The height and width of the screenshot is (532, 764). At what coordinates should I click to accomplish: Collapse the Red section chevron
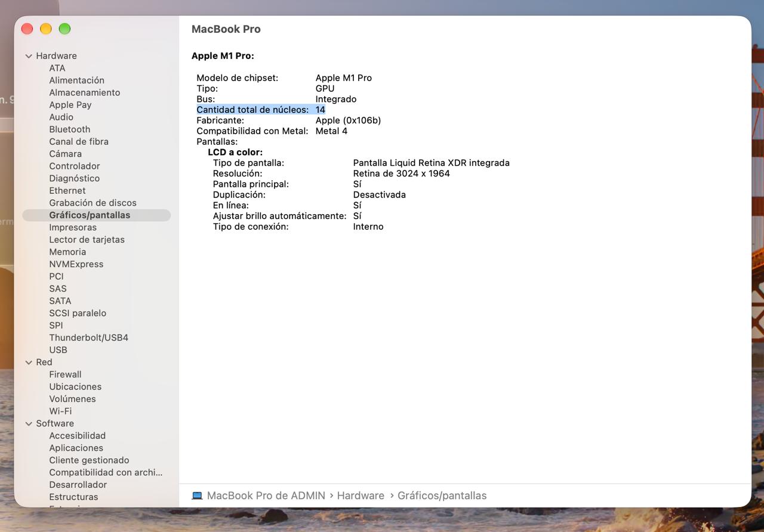coord(29,363)
